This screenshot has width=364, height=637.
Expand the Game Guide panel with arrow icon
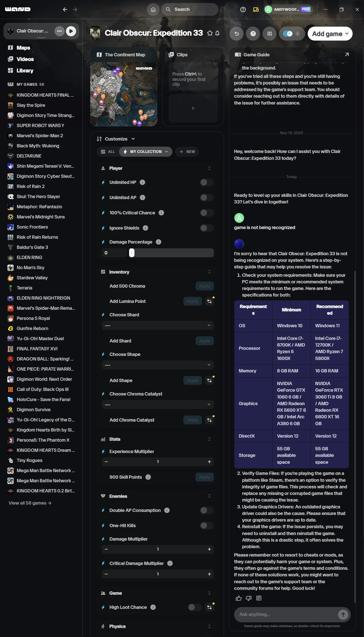347,55
